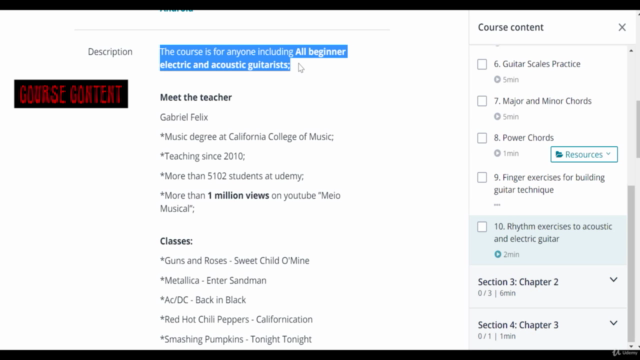Click play icon under Guitar Scales Practice
Image resolution: width=640 pixels, height=360 pixels.
point(497,80)
